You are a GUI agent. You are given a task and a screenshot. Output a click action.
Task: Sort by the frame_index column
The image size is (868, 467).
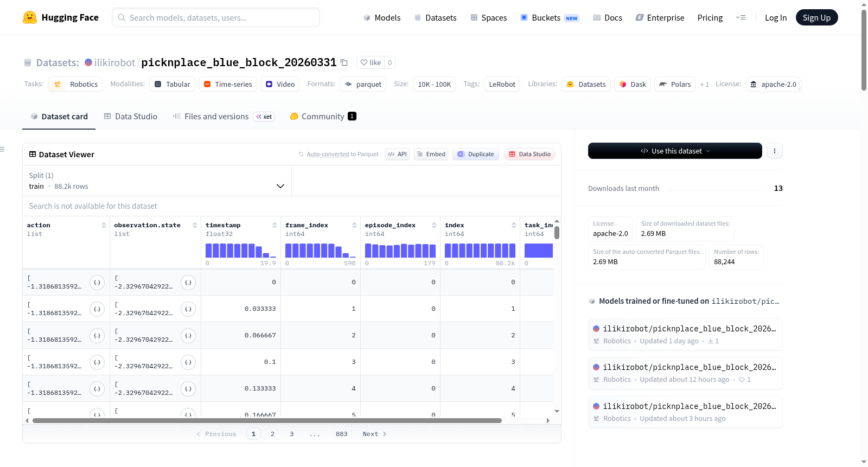tap(354, 225)
